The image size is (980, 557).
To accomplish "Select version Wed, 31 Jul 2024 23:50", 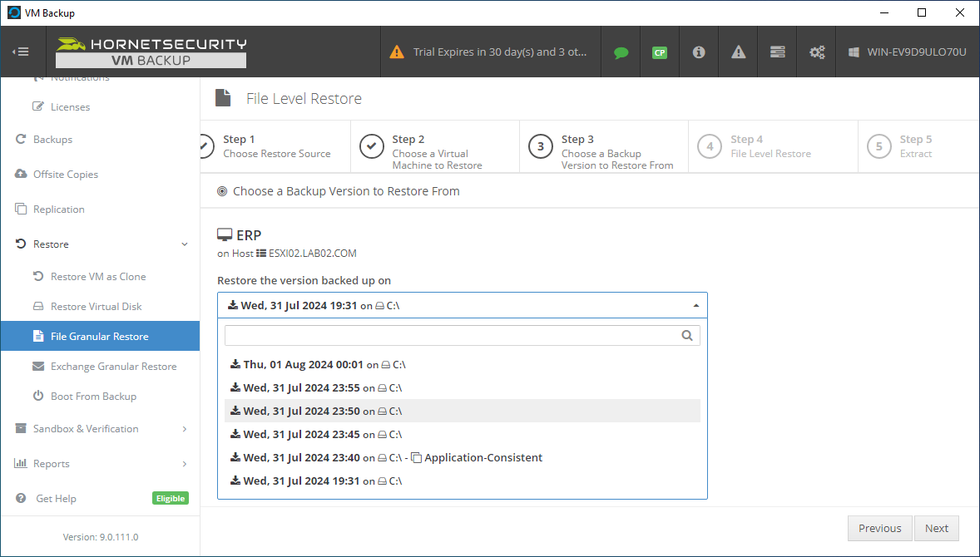I will (x=463, y=411).
